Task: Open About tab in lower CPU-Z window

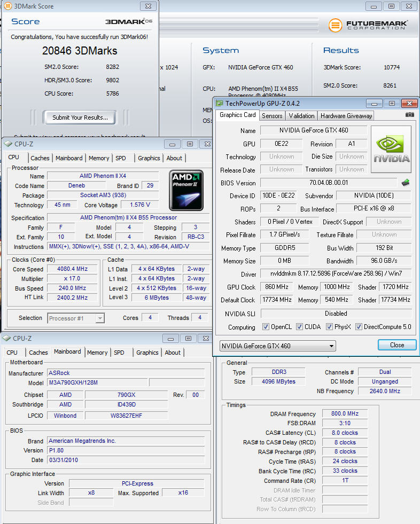Action: point(173,353)
